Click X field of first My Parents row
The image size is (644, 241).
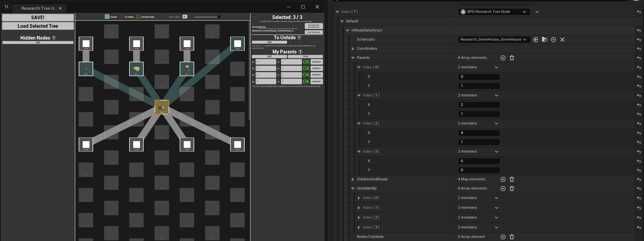[266, 62]
